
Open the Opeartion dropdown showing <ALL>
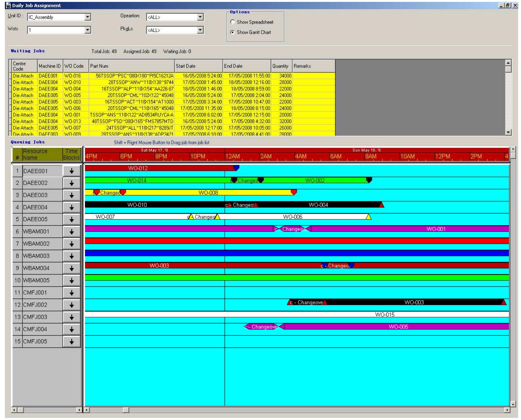pyautogui.click(x=200, y=17)
